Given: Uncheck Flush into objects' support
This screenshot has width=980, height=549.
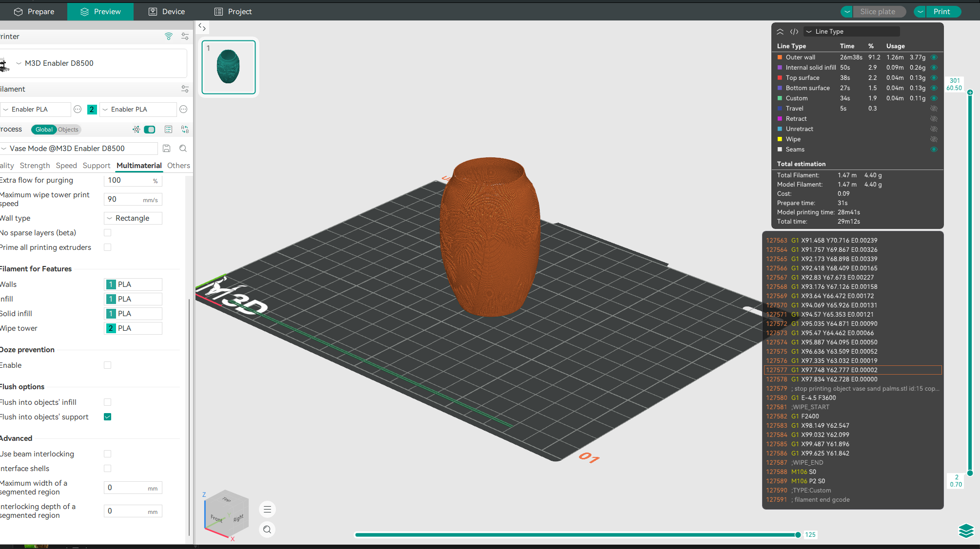Looking at the screenshot, I should [x=108, y=417].
